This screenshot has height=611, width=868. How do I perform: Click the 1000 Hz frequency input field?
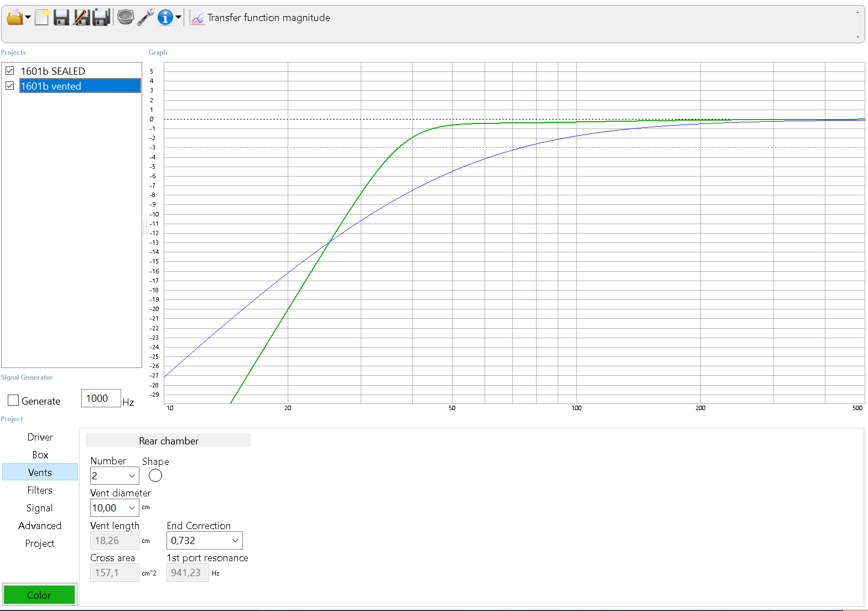pos(101,398)
